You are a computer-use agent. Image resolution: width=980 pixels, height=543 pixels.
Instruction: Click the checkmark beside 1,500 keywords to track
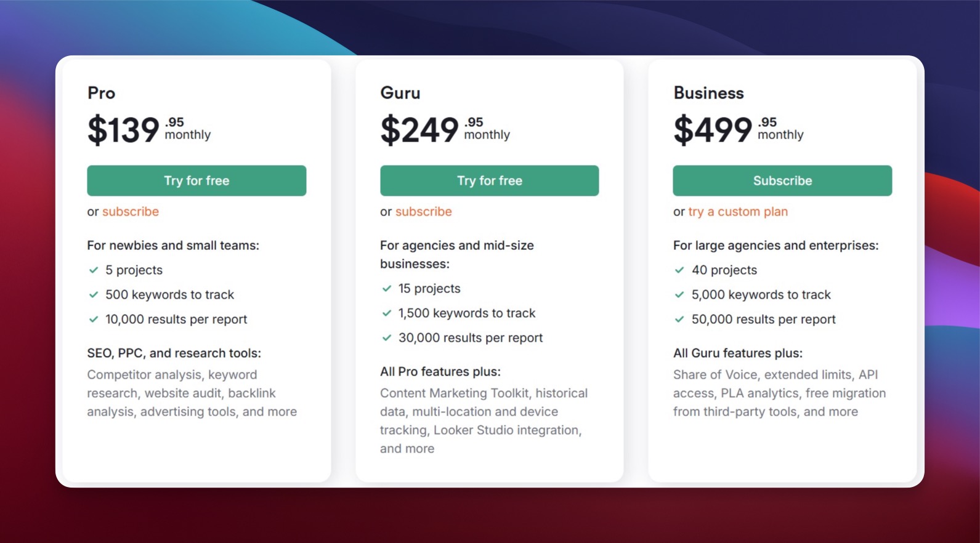[x=387, y=313]
